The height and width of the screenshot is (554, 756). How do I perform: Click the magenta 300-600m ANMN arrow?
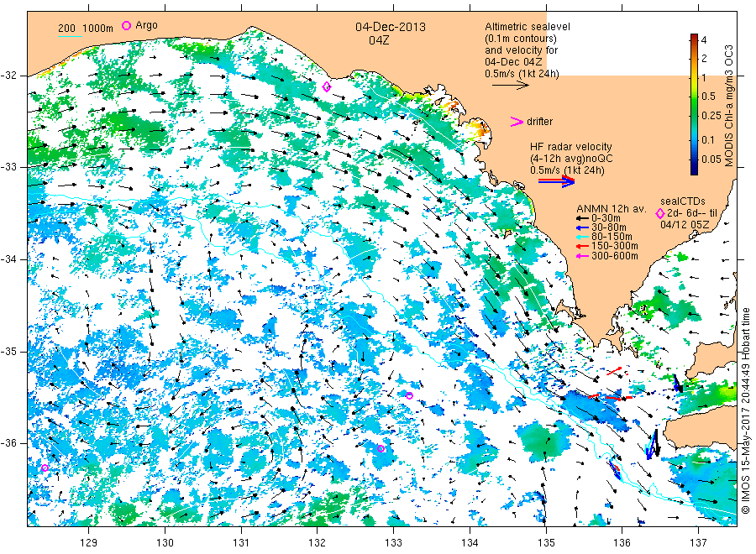tap(582, 256)
